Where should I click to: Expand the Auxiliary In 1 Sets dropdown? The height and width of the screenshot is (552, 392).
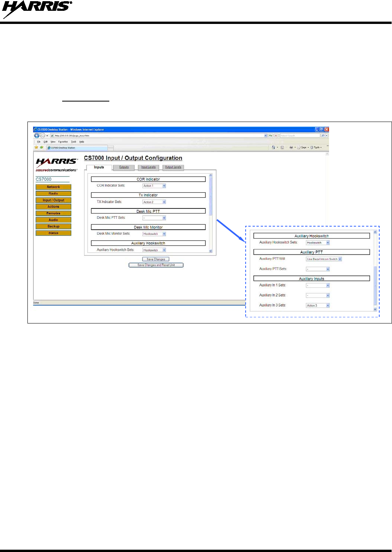[x=318, y=286]
